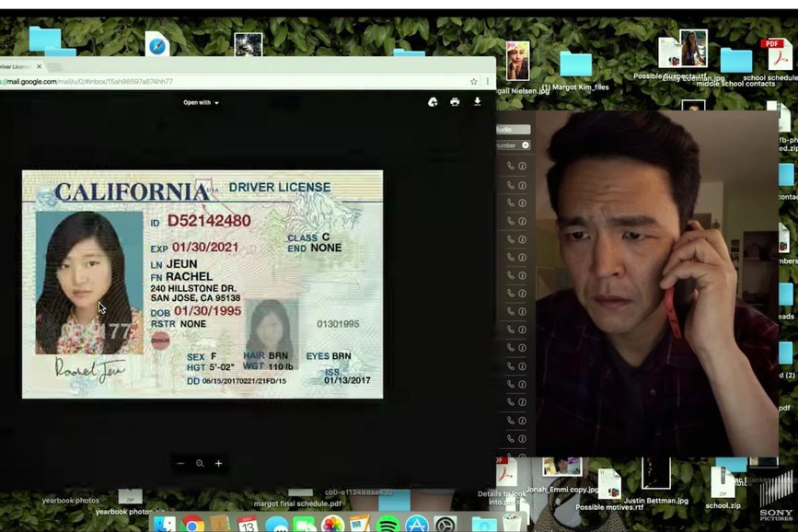Image resolution: width=798 pixels, height=532 pixels.
Task: Open Chrome's three-dot menu
Action: pos(488,81)
